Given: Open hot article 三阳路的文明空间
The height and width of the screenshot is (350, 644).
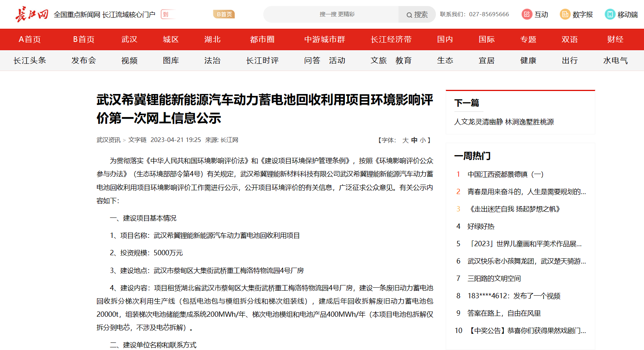Looking at the screenshot, I should (494, 279).
